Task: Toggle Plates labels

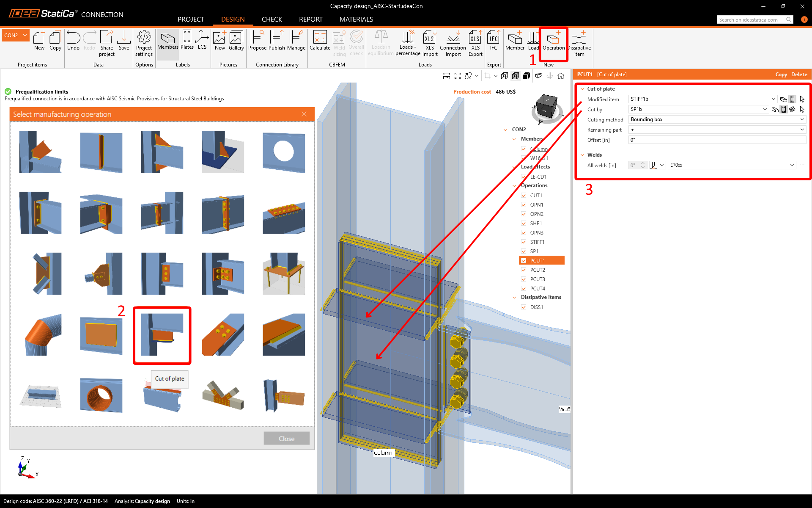Action: coord(187,41)
